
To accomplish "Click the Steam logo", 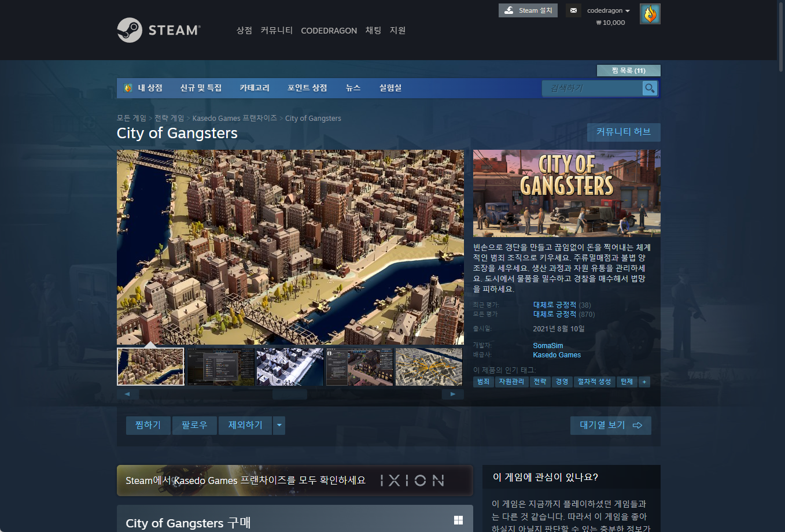I will (159, 30).
